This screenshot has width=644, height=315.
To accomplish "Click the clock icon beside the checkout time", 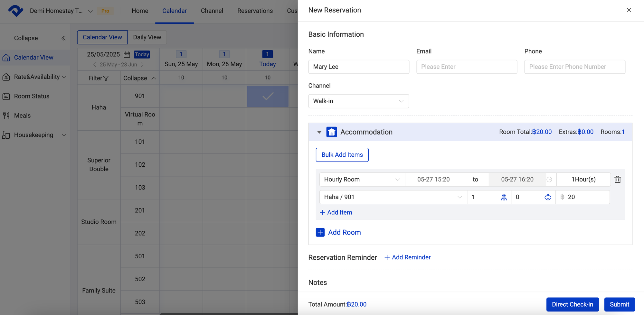I will click(x=550, y=179).
